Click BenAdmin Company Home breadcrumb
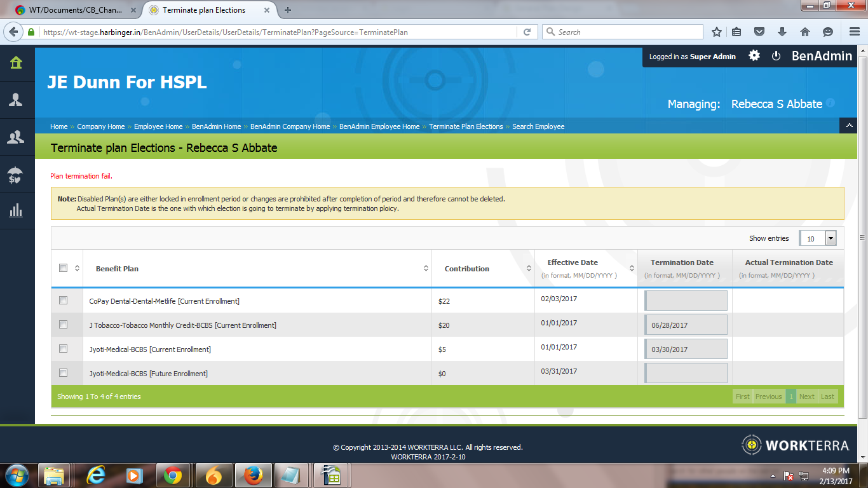The height and width of the screenshot is (488, 868). click(x=290, y=126)
